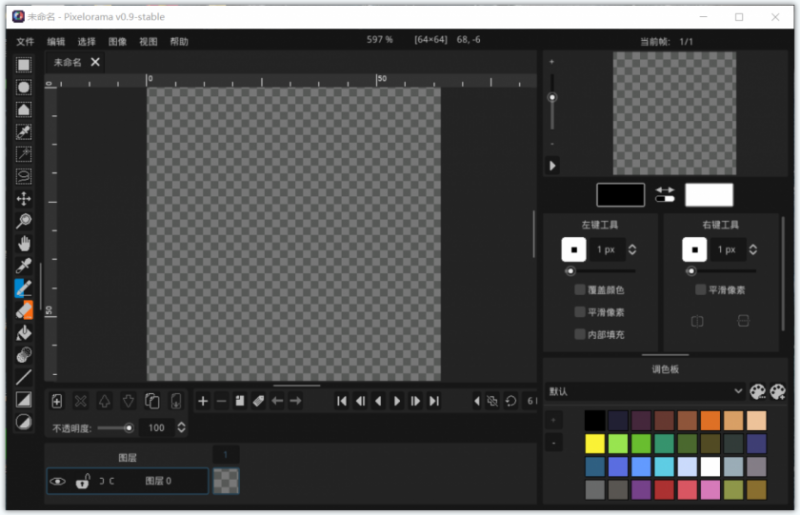Viewport: 800px width, 515px height.
Task: Clone the current frame
Action: point(240,401)
